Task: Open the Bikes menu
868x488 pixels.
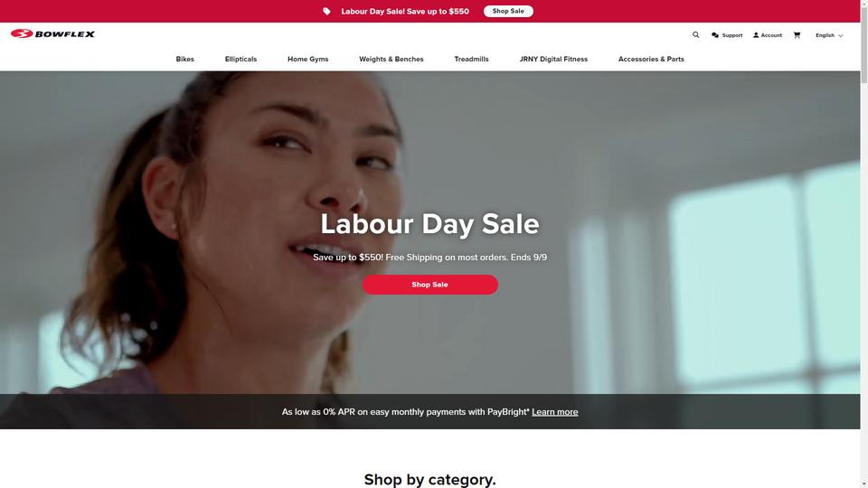Action: coord(184,59)
